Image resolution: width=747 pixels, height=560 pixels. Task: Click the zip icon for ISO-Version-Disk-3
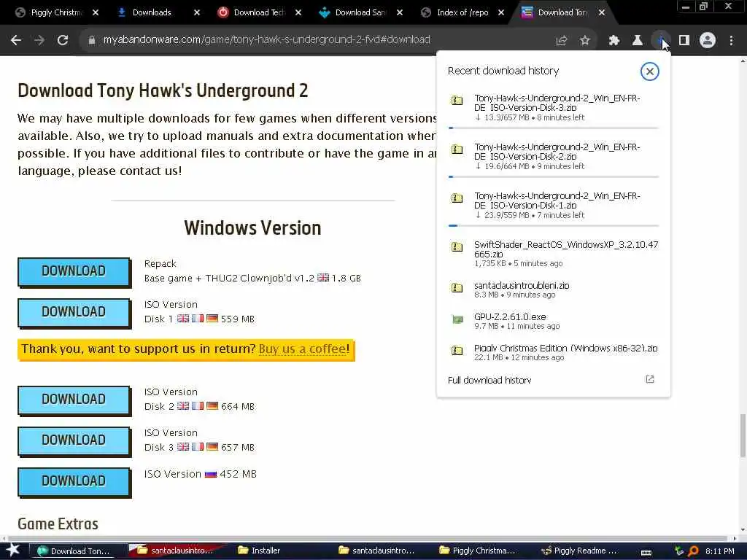pyautogui.click(x=457, y=101)
